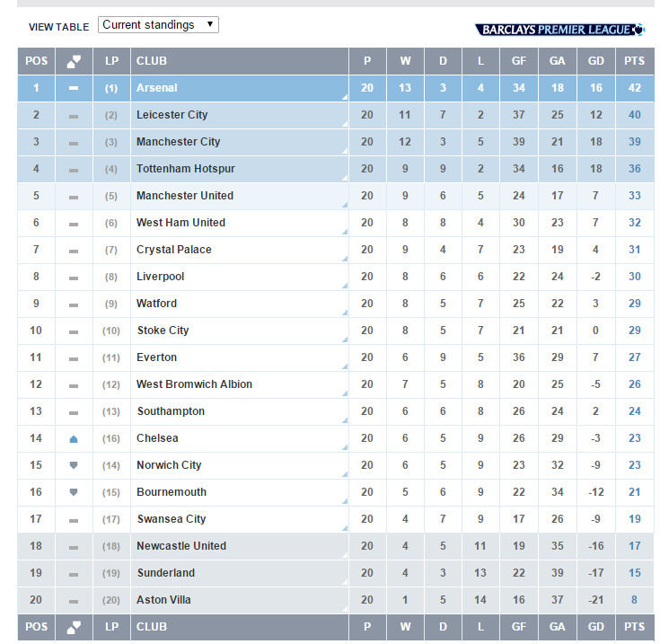
Task: Click Bournemouth's down-movement arrow
Action: (x=74, y=492)
